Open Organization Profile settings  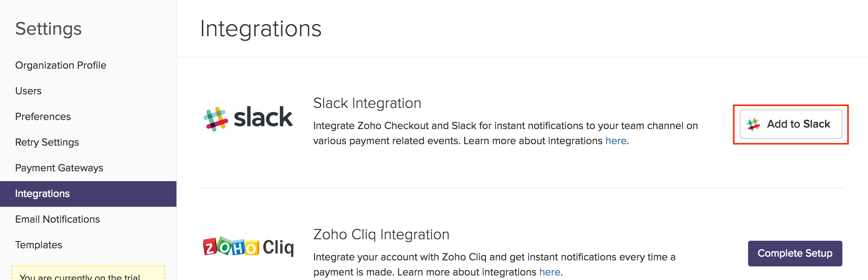point(61,65)
